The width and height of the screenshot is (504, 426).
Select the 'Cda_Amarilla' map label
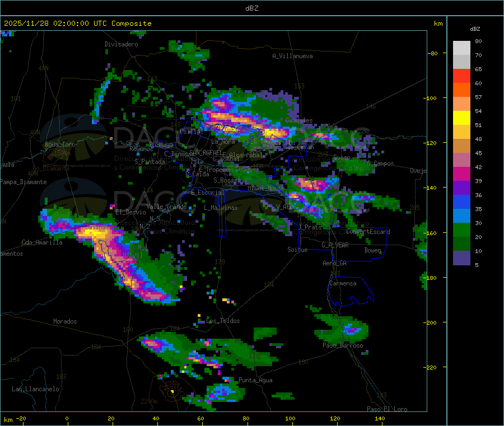coord(42,242)
